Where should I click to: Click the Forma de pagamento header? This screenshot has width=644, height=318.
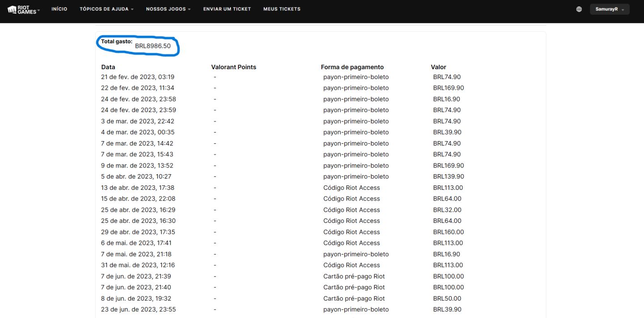tap(352, 67)
